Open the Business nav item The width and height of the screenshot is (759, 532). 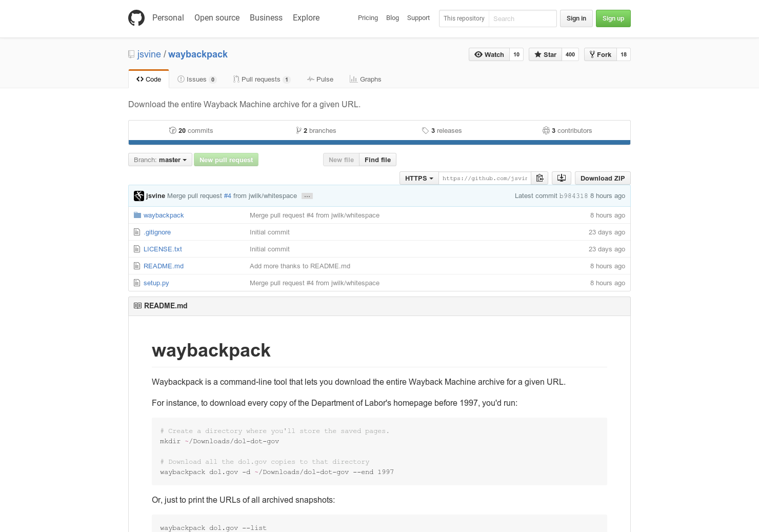(266, 17)
